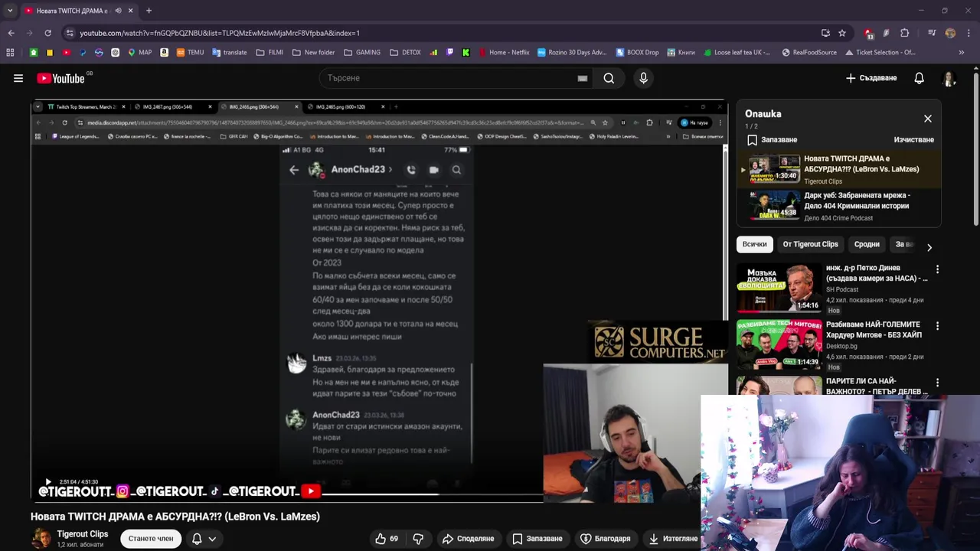Open the on-screen keyboard in search box
This screenshot has height=551, width=980.
(x=583, y=78)
